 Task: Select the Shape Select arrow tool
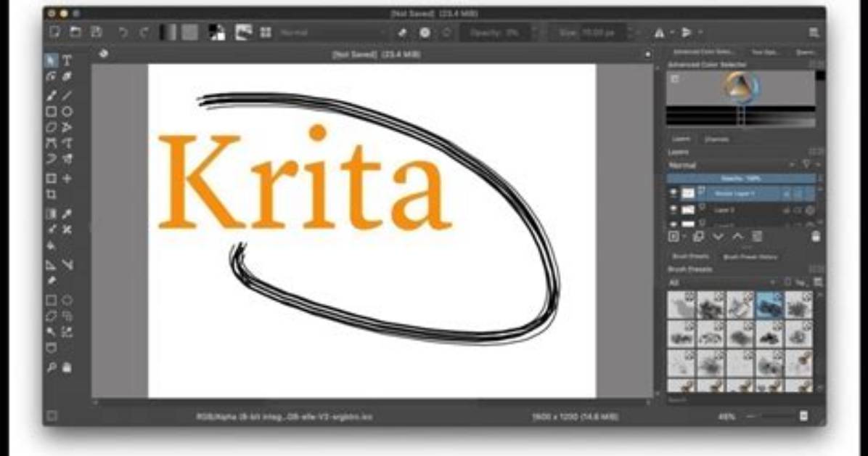52,60
